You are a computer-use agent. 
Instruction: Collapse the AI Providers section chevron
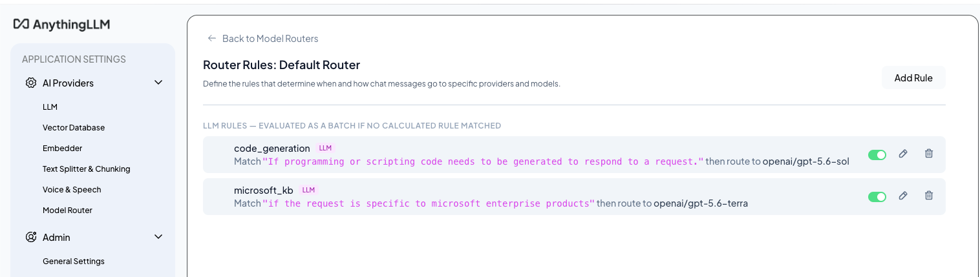tap(158, 83)
